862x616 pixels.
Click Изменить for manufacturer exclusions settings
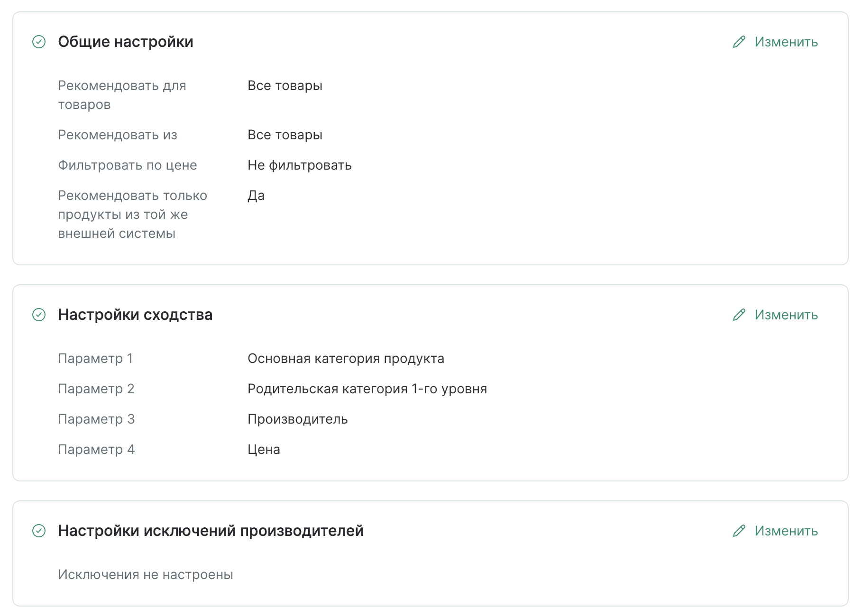pos(786,531)
